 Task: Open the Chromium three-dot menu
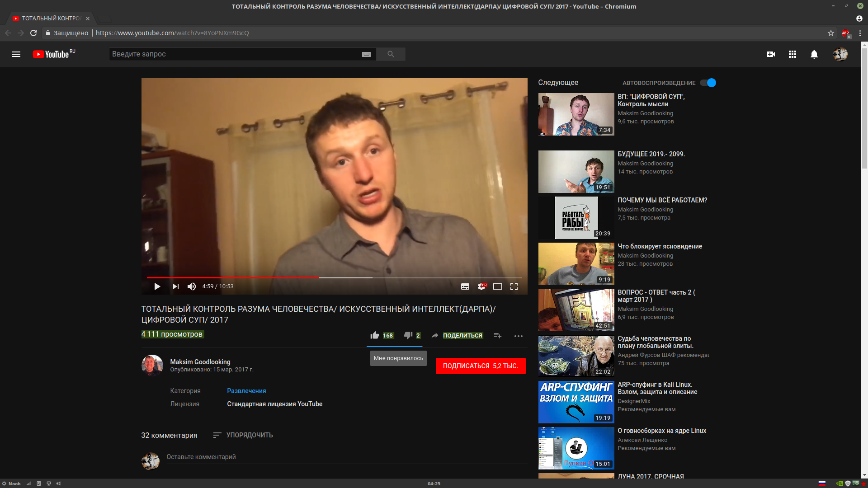860,33
